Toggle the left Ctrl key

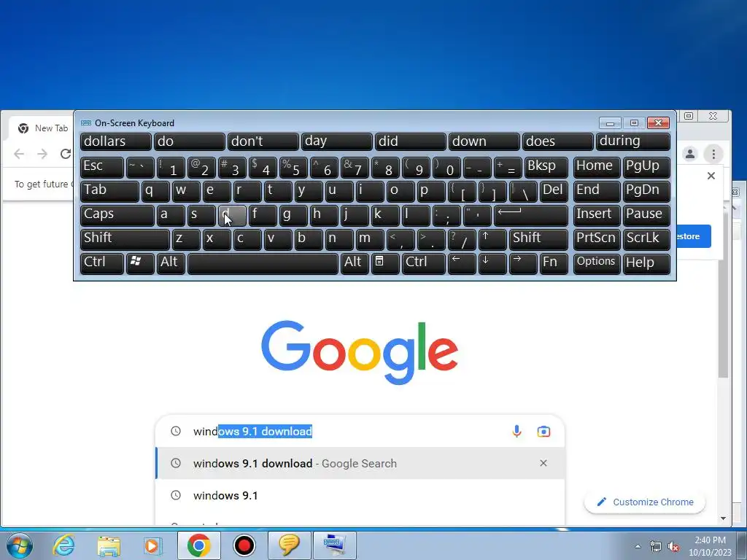click(x=102, y=263)
